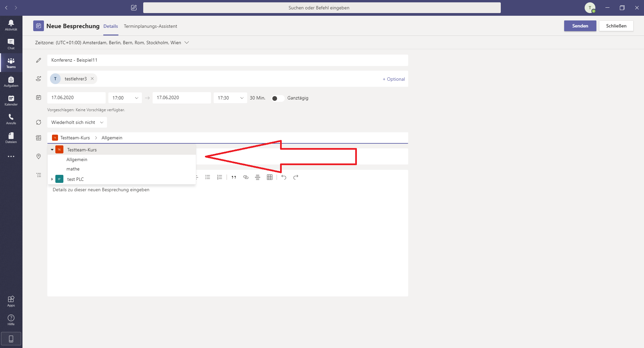
Task: Expand the test PLC team channels
Action: click(x=52, y=179)
